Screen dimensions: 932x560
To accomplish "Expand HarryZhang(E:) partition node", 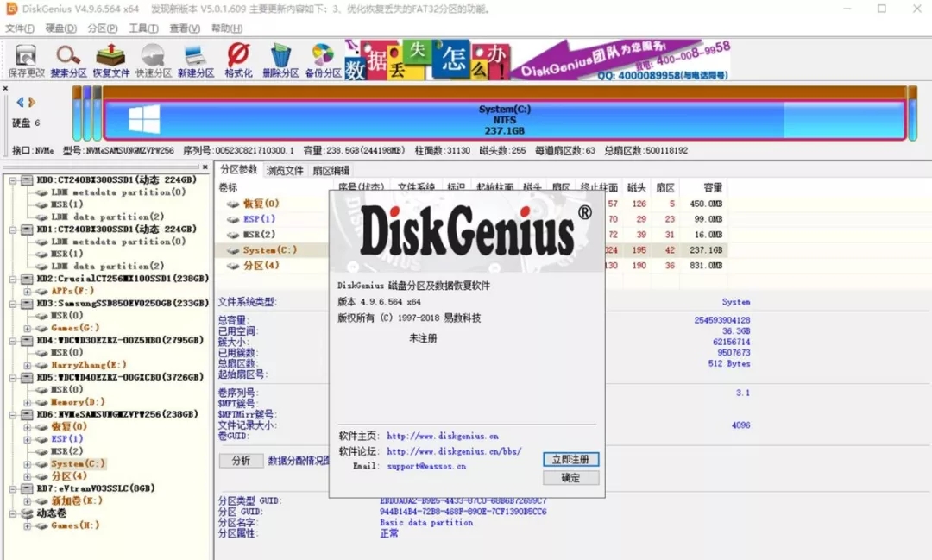I will [x=27, y=365].
